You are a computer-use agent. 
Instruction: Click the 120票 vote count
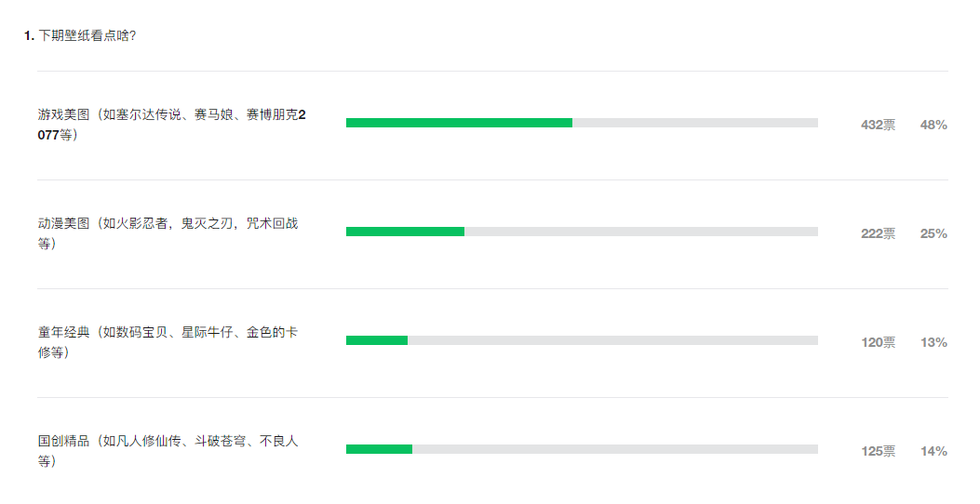coord(879,342)
